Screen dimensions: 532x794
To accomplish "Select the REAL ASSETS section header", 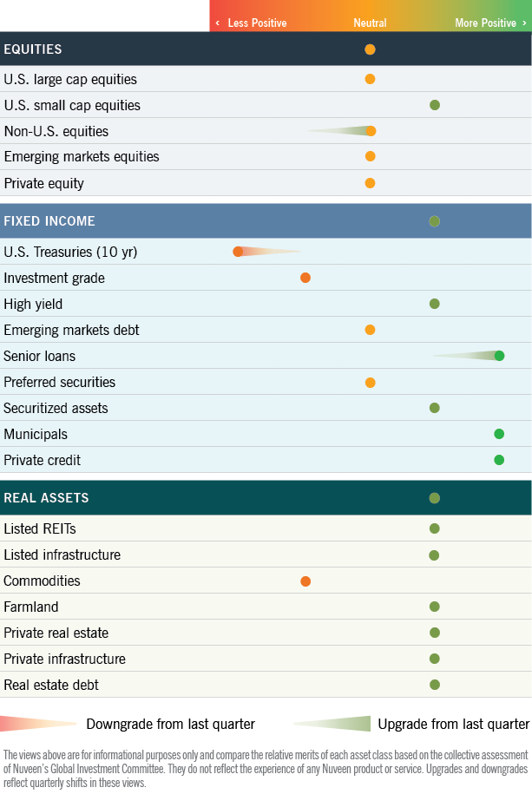I will (46, 498).
